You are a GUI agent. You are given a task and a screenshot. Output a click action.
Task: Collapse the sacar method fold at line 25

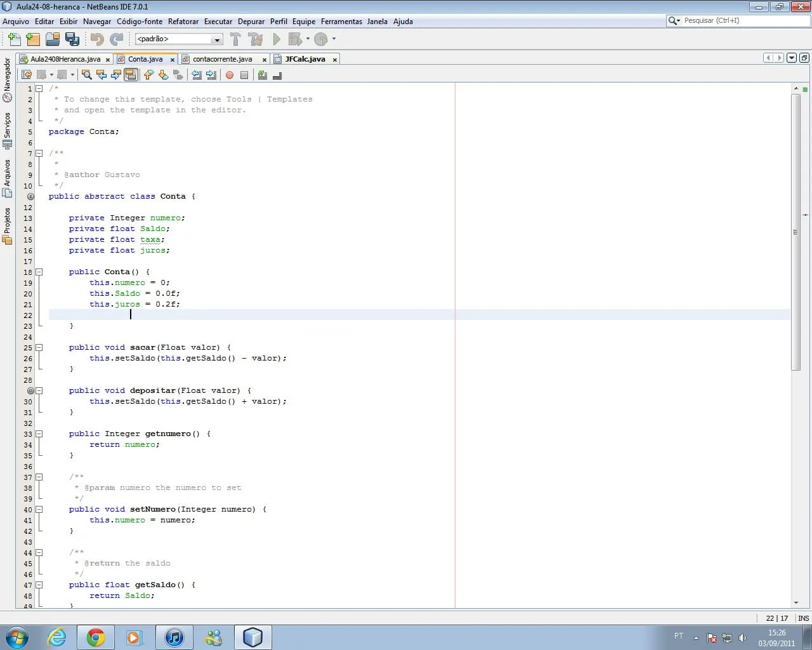click(x=39, y=347)
